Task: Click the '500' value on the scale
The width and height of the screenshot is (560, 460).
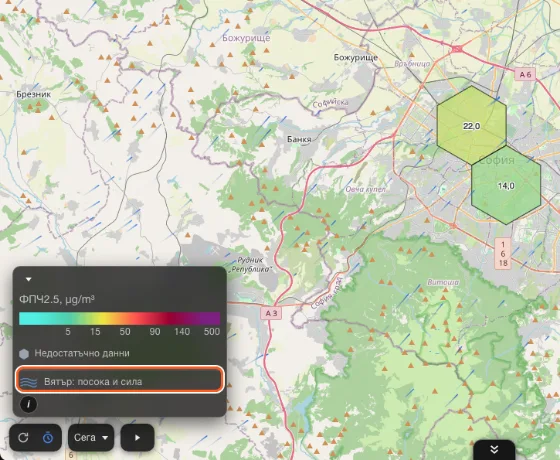Action: (x=211, y=331)
